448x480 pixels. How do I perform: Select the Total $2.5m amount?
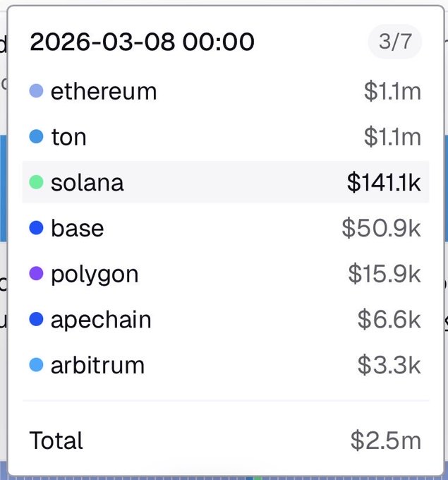[386, 440]
